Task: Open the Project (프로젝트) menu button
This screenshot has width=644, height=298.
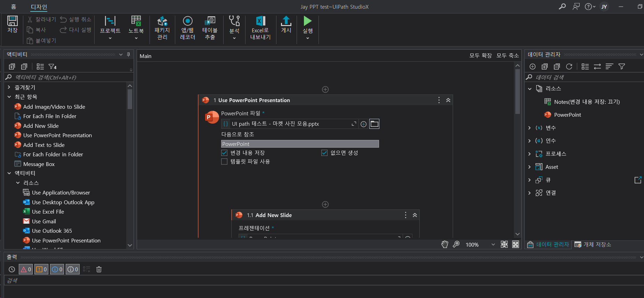Action: (110, 28)
